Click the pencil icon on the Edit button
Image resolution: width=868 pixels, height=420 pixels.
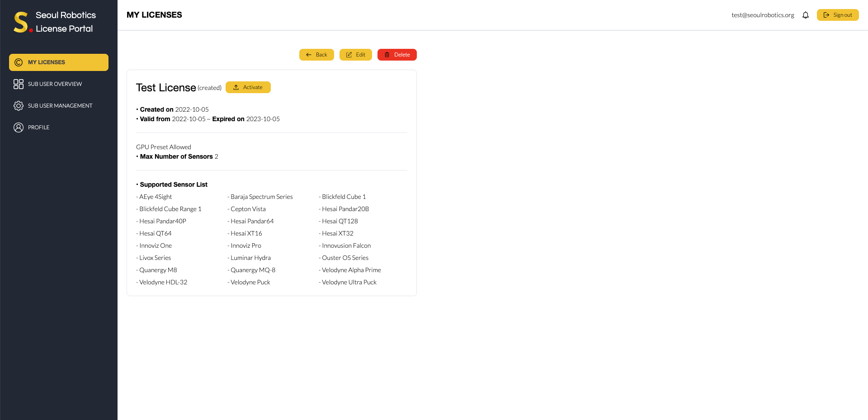click(x=349, y=54)
